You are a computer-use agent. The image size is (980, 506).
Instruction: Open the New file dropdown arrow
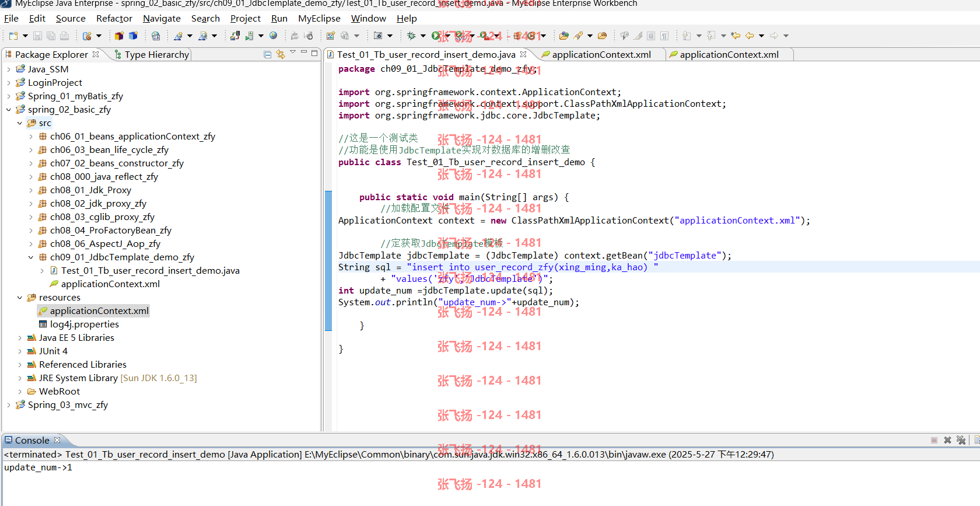click(24, 36)
